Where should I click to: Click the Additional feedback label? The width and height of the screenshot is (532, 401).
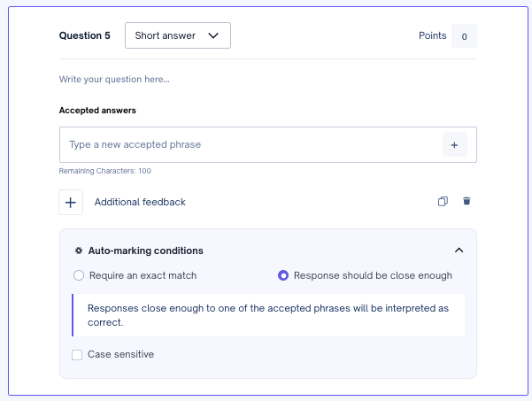(140, 202)
